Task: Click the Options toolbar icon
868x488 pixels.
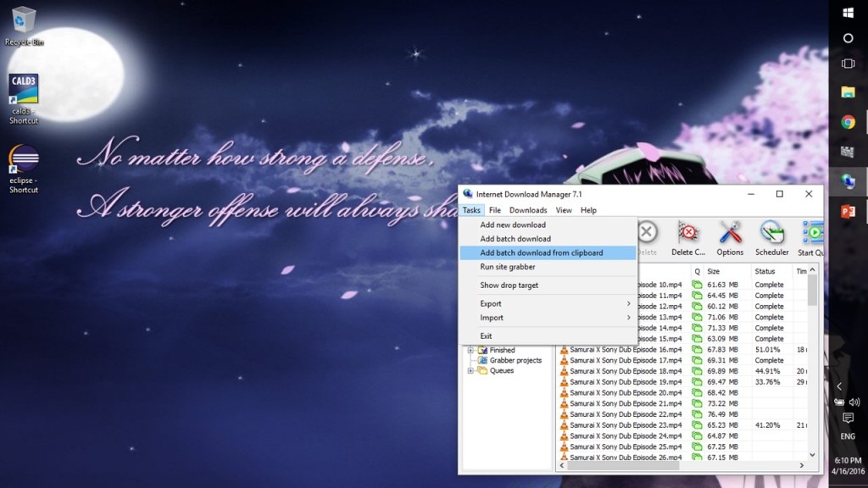Action: [730, 237]
